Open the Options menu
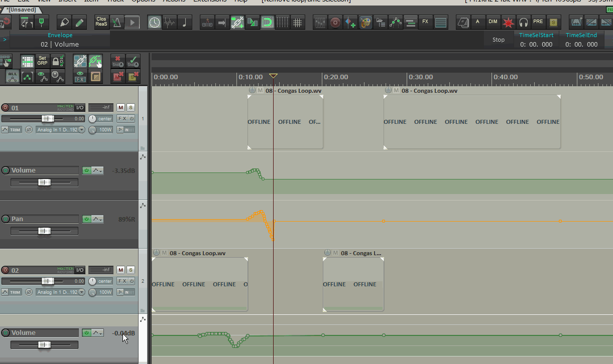 (x=143, y=1)
